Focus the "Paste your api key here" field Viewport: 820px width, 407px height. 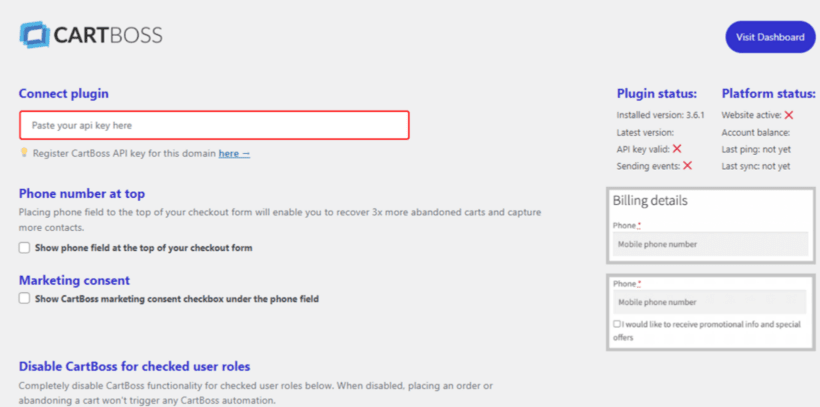214,125
